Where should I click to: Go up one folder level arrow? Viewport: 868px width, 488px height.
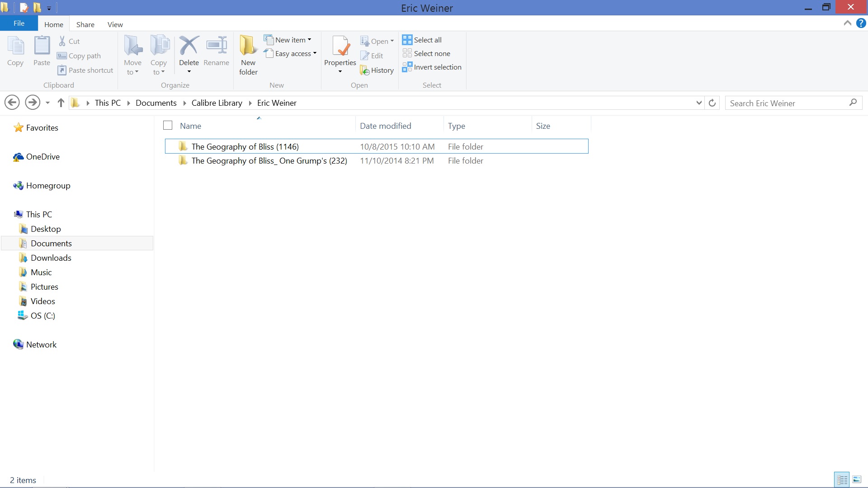point(61,103)
